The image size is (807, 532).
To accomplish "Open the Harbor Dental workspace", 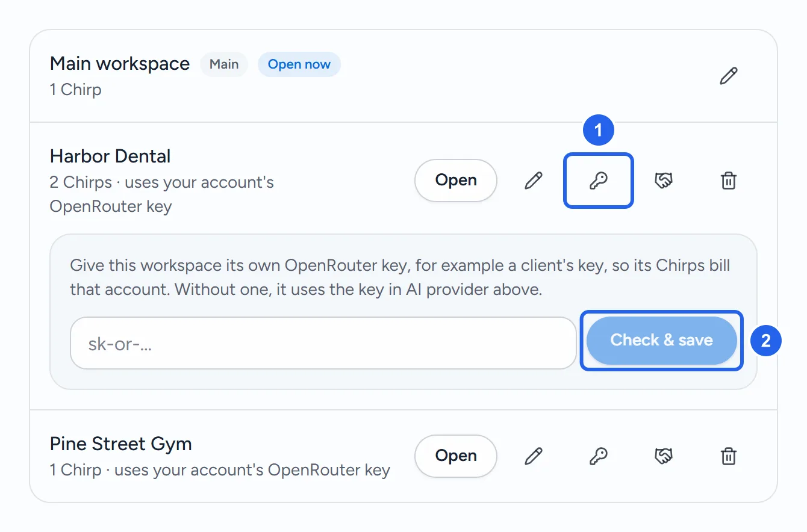I will click(456, 181).
